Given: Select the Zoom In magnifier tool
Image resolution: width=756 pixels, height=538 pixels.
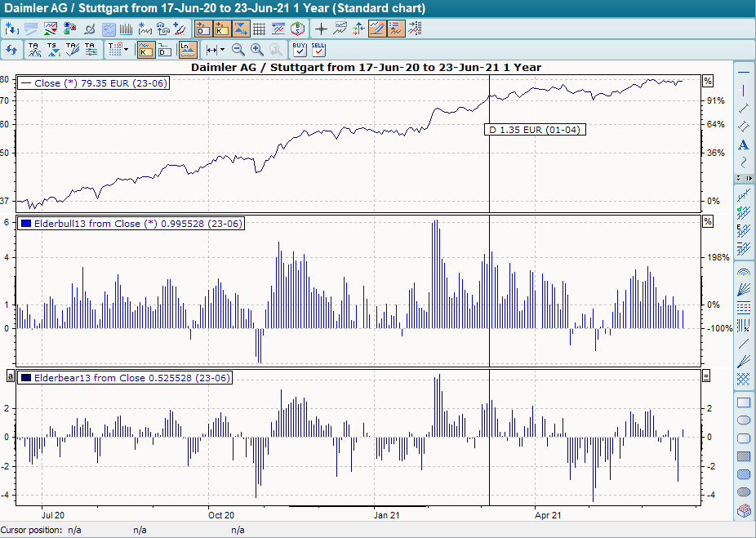Looking at the screenshot, I should pos(256,49).
